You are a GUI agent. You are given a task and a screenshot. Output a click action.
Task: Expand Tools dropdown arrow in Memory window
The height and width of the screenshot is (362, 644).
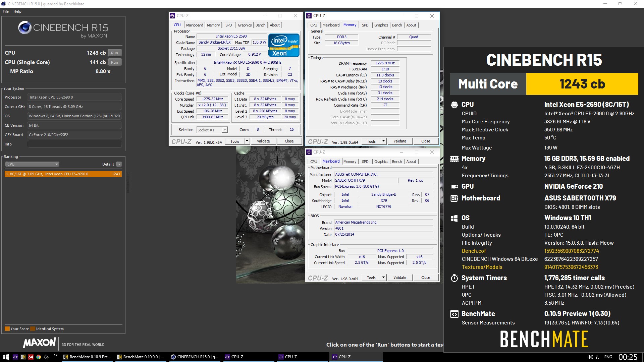[383, 141]
